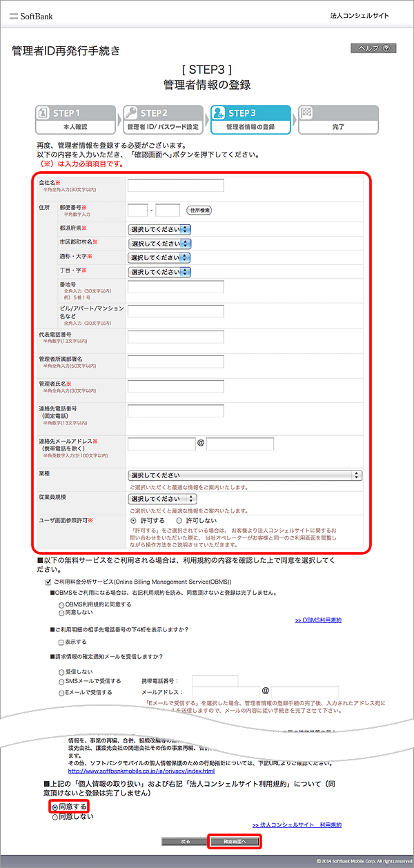Image resolution: width=414 pixels, height=868 pixels.
Task: Focus the 連絡先電話番号 (固定電話) field
Action: (176, 411)
